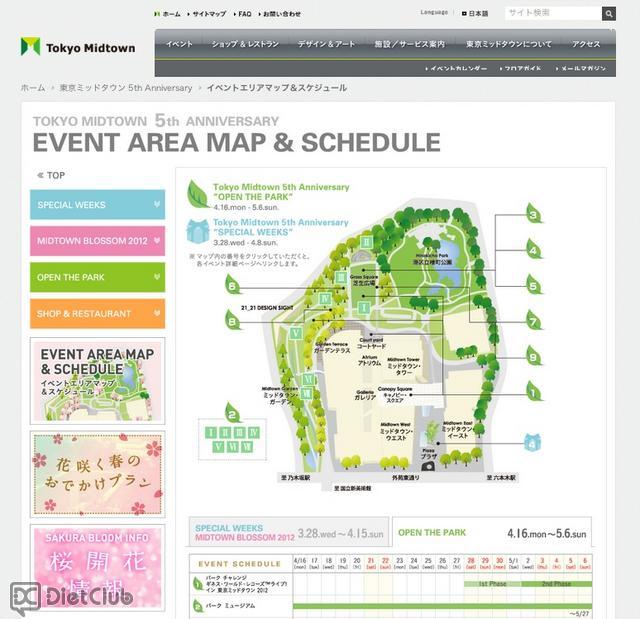Expand the OPEN THE PARK section
Image resolution: width=640 pixels, height=619 pixels.
(x=97, y=277)
